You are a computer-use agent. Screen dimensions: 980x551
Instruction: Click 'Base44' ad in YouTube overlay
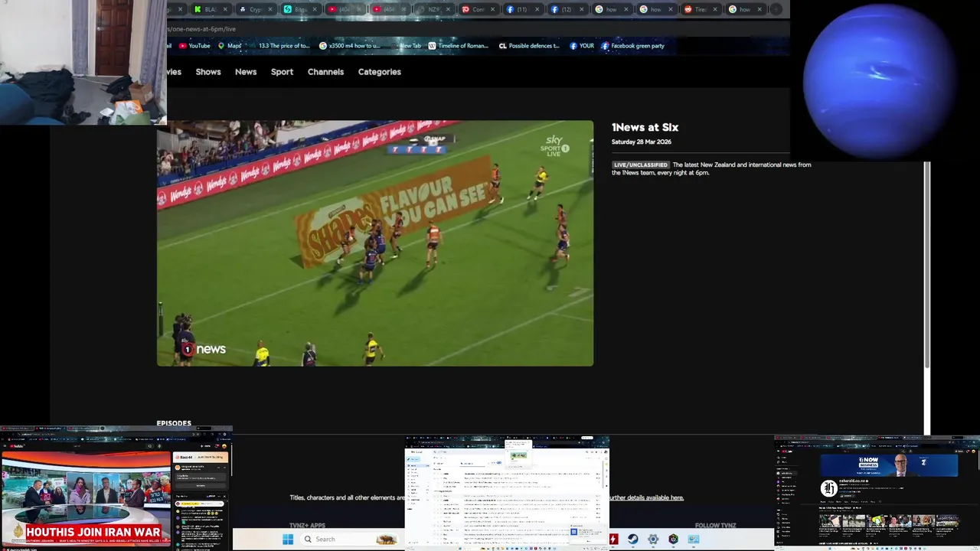click(201, 457)
